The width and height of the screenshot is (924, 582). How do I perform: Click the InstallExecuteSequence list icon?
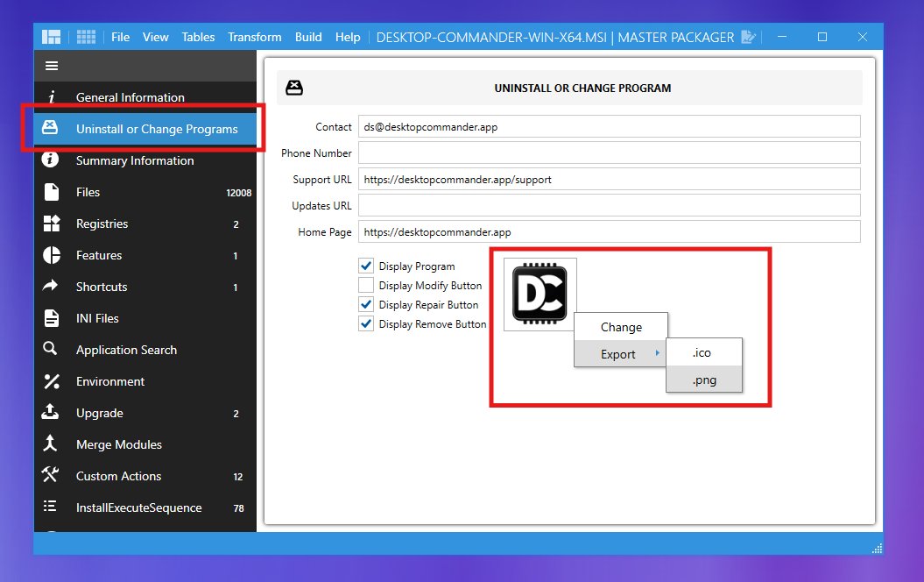tap(50, 506)
